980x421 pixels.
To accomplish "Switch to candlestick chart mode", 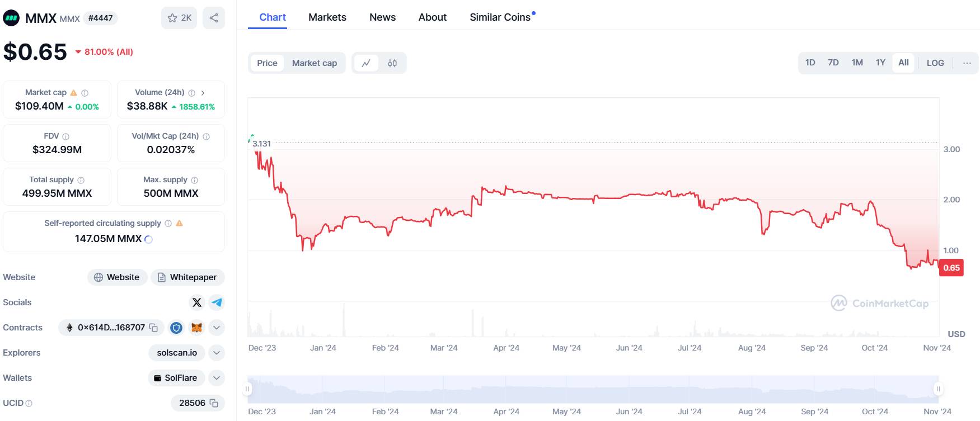I will (392, 63).
